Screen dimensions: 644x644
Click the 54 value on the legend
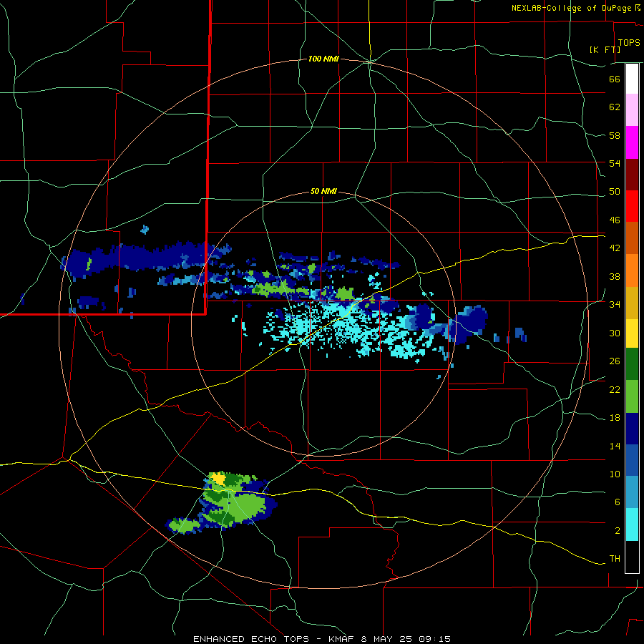[615, 163]
